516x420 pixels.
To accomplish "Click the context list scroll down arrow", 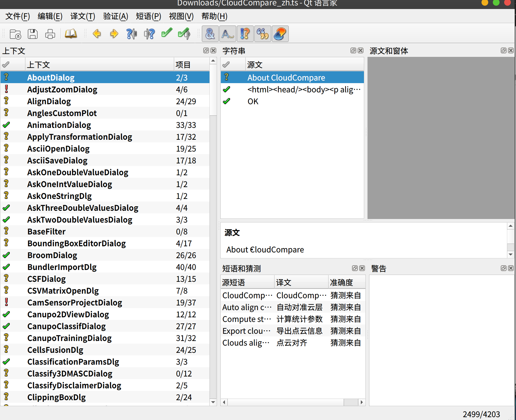I will (213, 402).
